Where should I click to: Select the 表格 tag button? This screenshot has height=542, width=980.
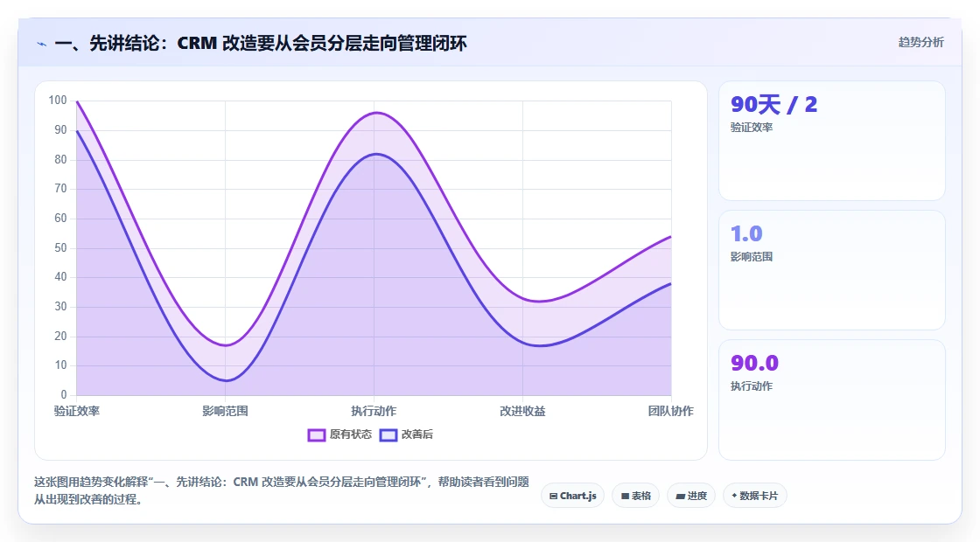click(x=635, y=496)
